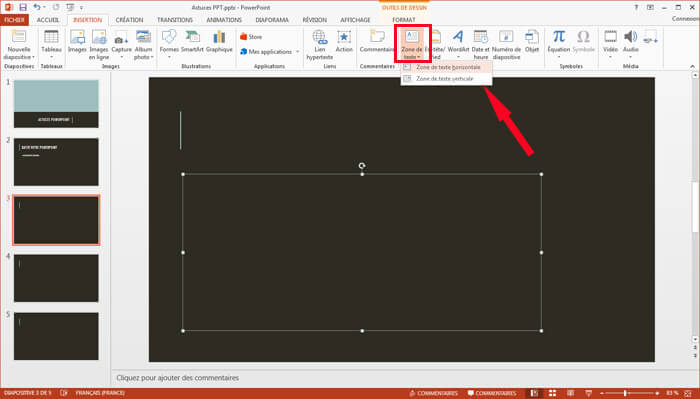Image resolution: width=700 pixels, height=399 pixels.
Task: Switch to the DIAPORAMA tab
Action: (272, 20)
